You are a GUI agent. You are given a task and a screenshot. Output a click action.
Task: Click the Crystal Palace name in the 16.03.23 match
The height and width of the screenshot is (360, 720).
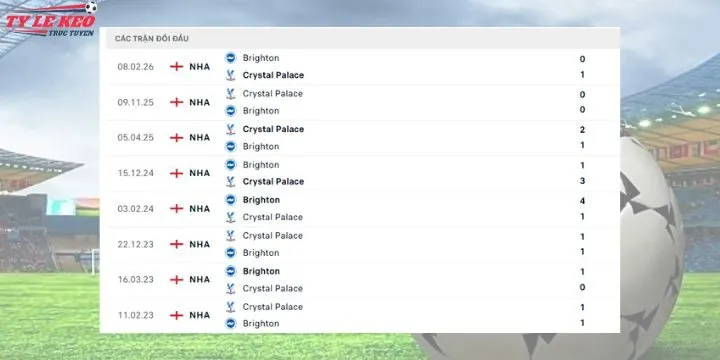[x=273, y=288]
